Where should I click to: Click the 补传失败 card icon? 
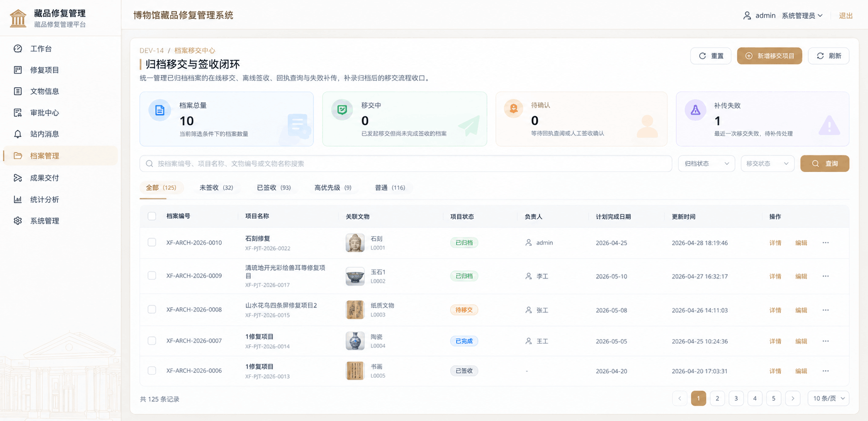pos(695,110)
